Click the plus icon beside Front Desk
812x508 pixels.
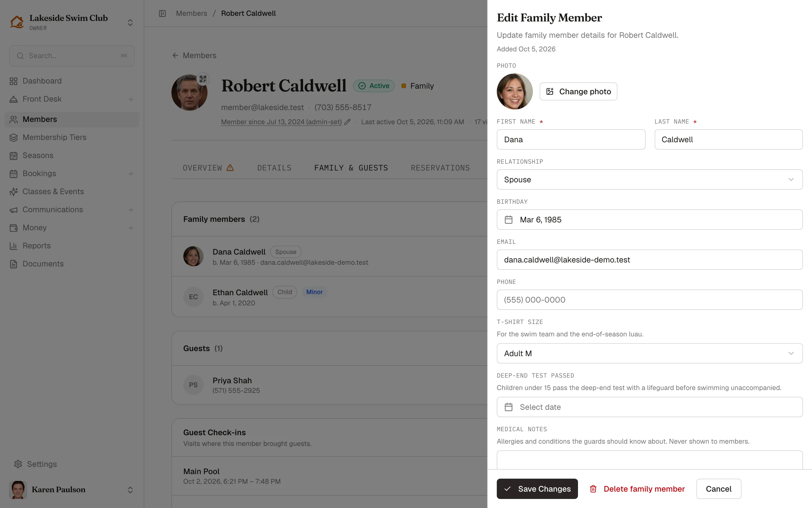(131, 99)
